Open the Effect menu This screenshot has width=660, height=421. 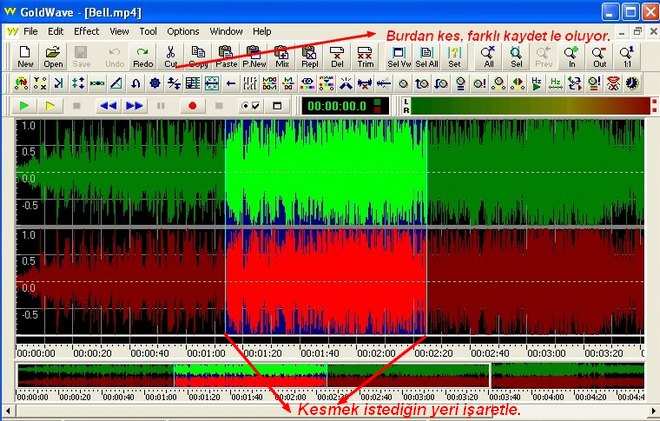coord(87,32)
